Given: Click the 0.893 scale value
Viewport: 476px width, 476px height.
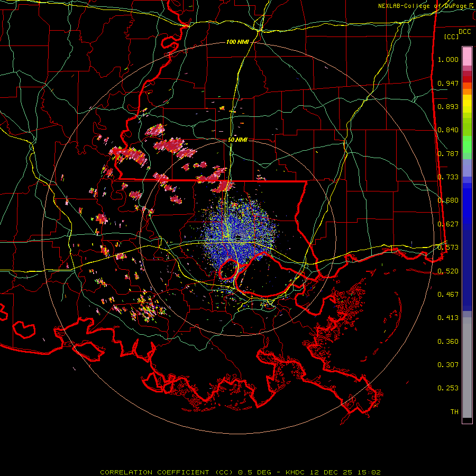Looking at the screenshot, I should tap(448, 106).
